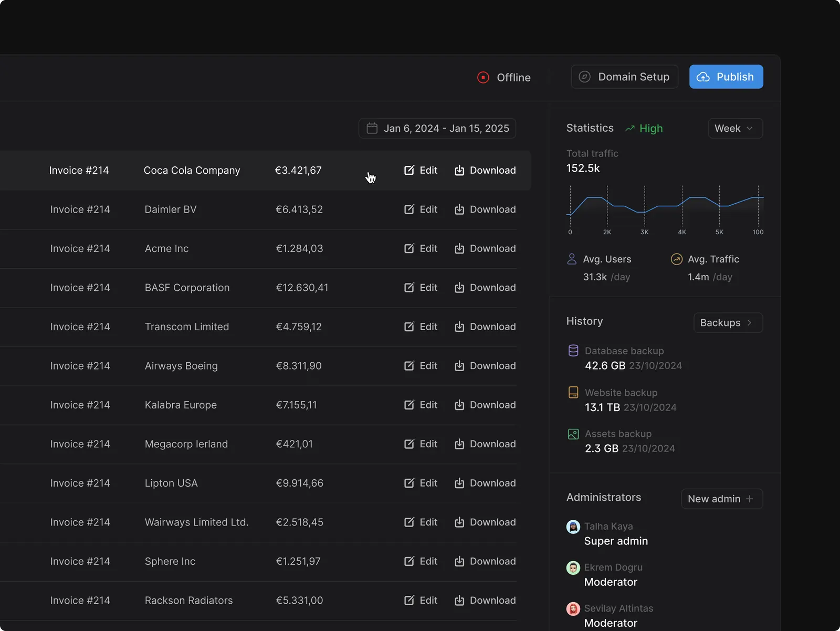Download the Megacorp Ierland invoice
Viewport: 840px width, 631px height.
coord(485,444)
